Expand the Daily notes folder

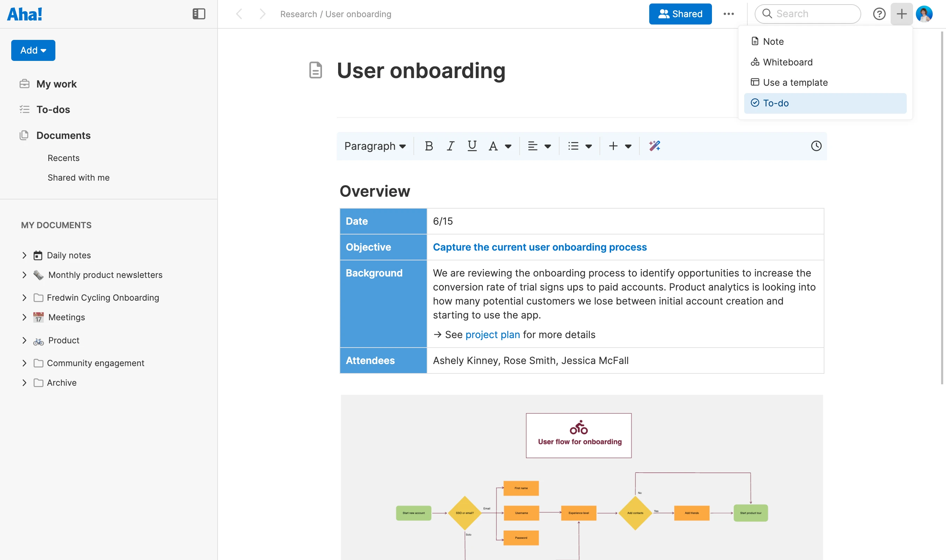click(x=24, y=255)
